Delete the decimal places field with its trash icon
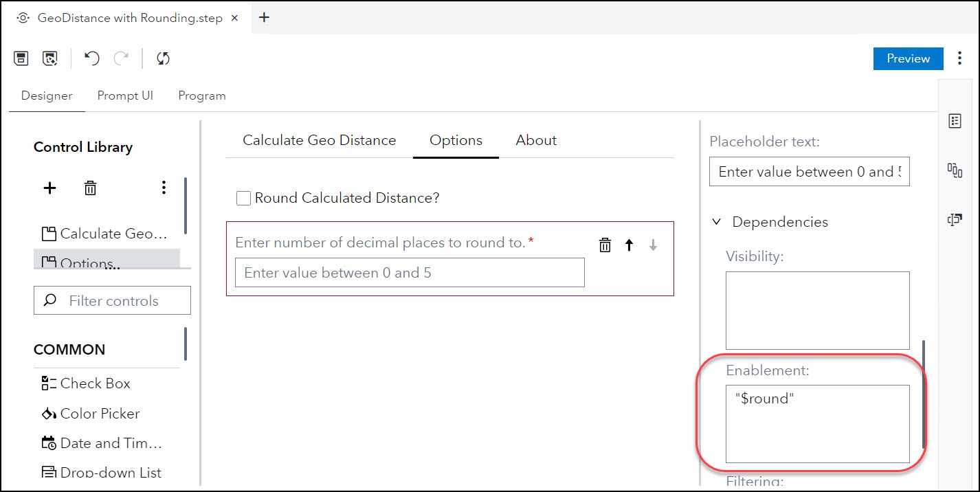Image resolution: width=980 pixels, height=492 pixels. tap(604, 245)
